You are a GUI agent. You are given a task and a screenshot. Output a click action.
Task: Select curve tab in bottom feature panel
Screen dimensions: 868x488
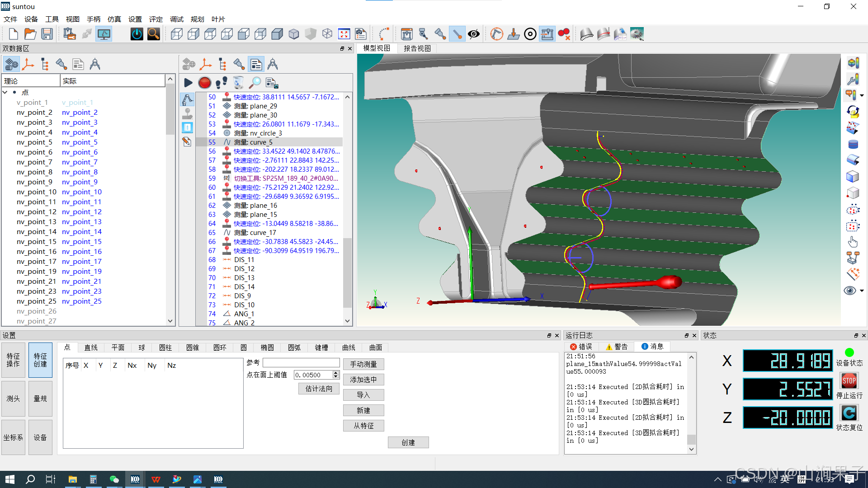[349, 347]
